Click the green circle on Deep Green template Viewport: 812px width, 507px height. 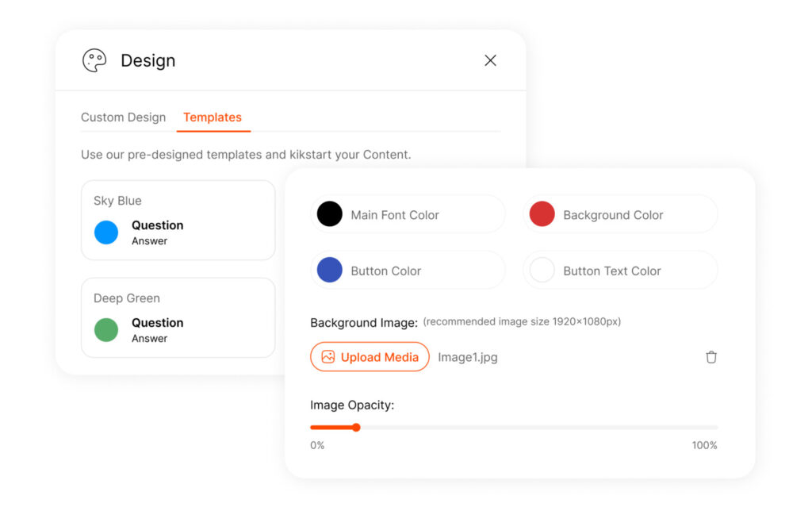click(x=104, y=329)
